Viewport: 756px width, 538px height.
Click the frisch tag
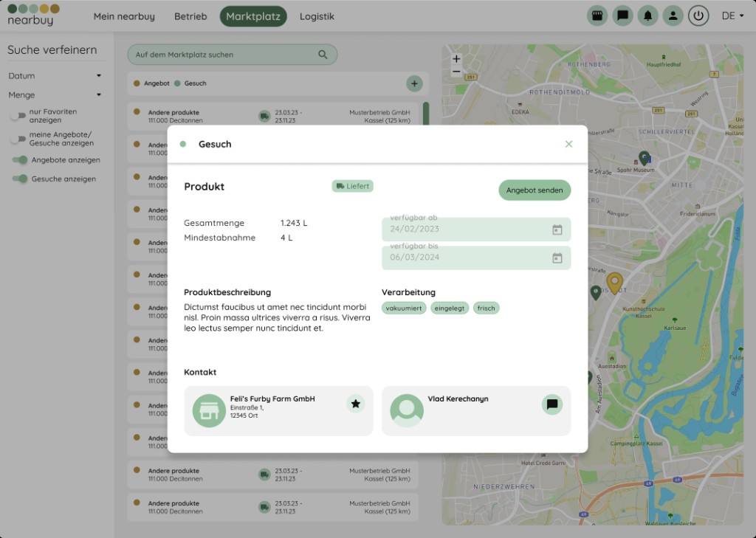pos(486,308)
